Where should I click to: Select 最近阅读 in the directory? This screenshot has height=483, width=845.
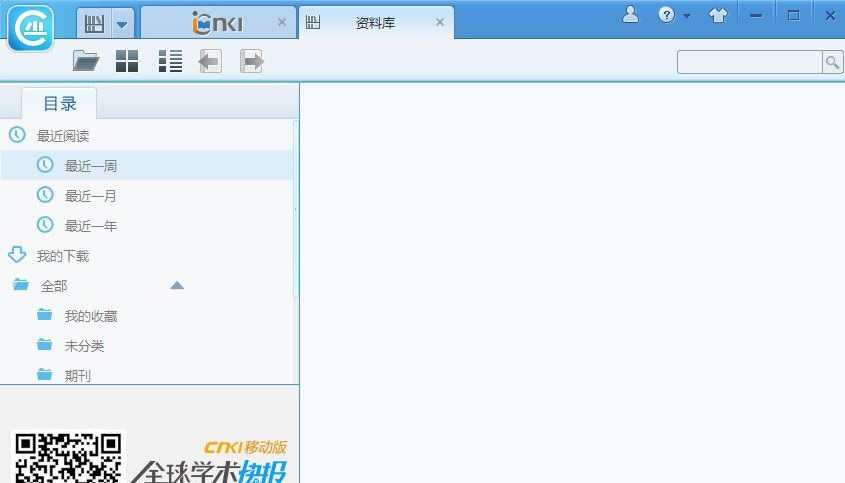(63, 136)
